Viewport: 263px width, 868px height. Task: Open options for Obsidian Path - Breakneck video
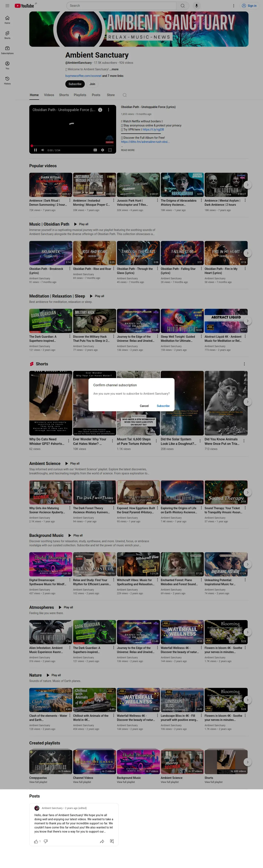70,269
